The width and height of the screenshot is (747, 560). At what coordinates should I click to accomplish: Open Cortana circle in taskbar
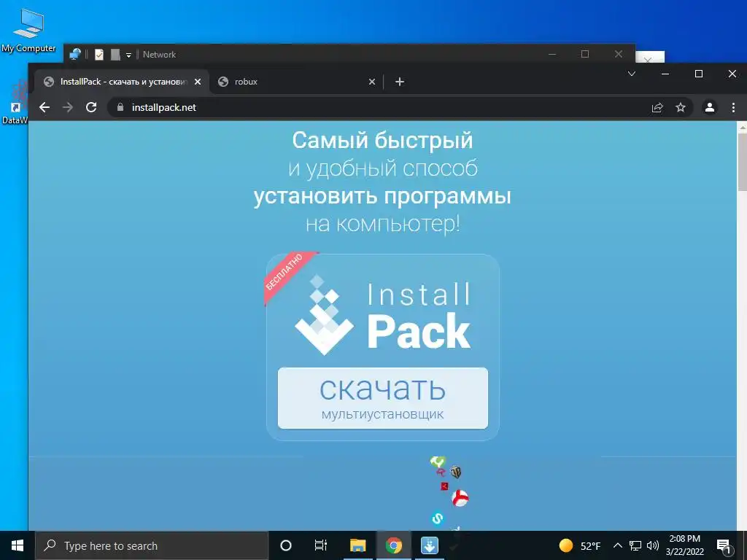[x=285, y=545]
